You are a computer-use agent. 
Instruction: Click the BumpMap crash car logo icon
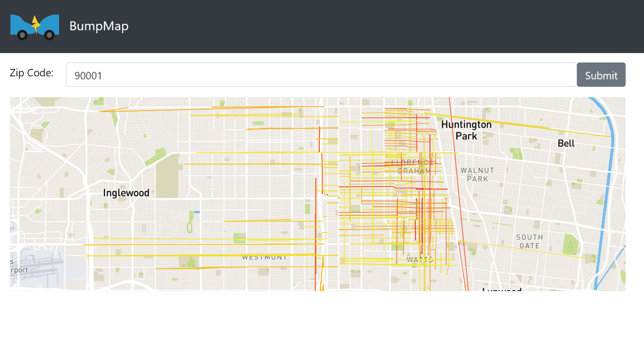point(34,26)
